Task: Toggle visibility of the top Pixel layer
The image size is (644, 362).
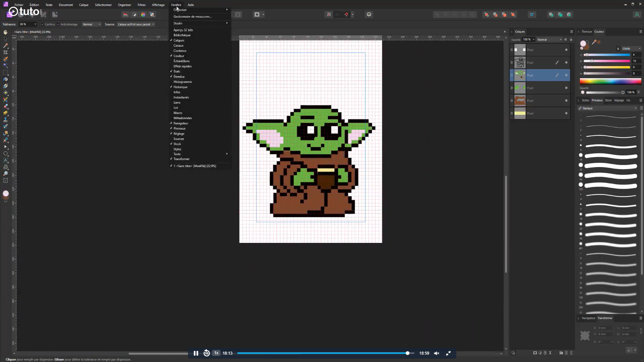Action: (x=566, y=50)
